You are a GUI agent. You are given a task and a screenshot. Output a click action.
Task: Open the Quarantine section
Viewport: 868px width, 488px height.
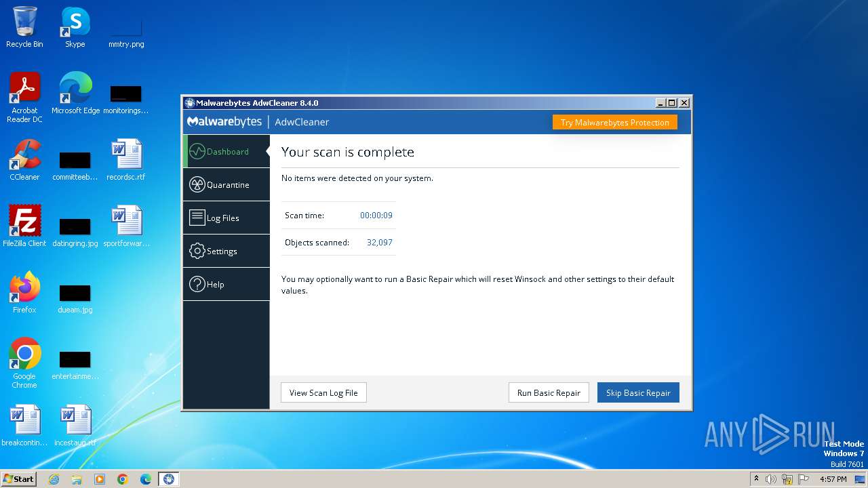(226, 184)
